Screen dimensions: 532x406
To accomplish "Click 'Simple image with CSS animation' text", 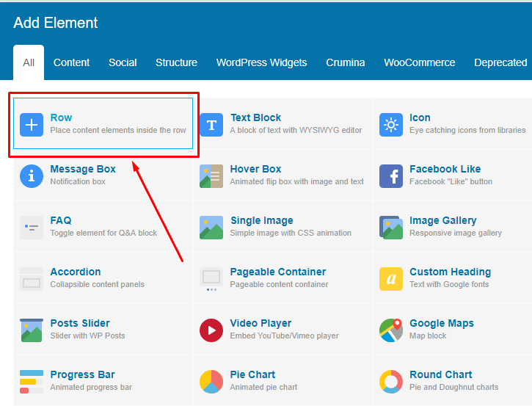I will coord(291,233).
